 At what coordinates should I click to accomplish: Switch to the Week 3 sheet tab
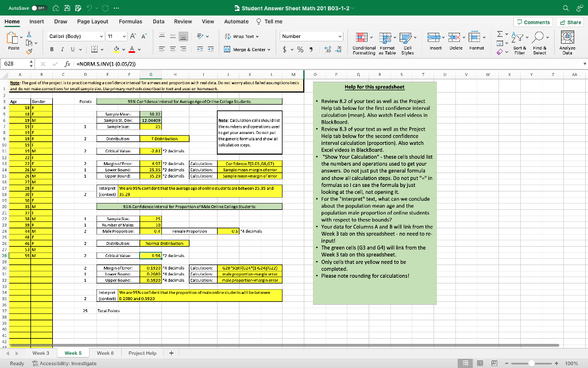tap(40, 352)
